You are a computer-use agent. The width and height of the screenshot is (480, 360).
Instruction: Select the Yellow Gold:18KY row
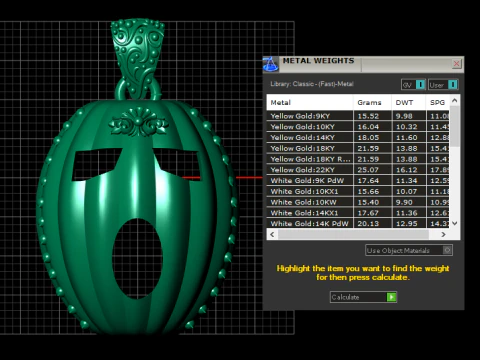(x=358, y=148)
